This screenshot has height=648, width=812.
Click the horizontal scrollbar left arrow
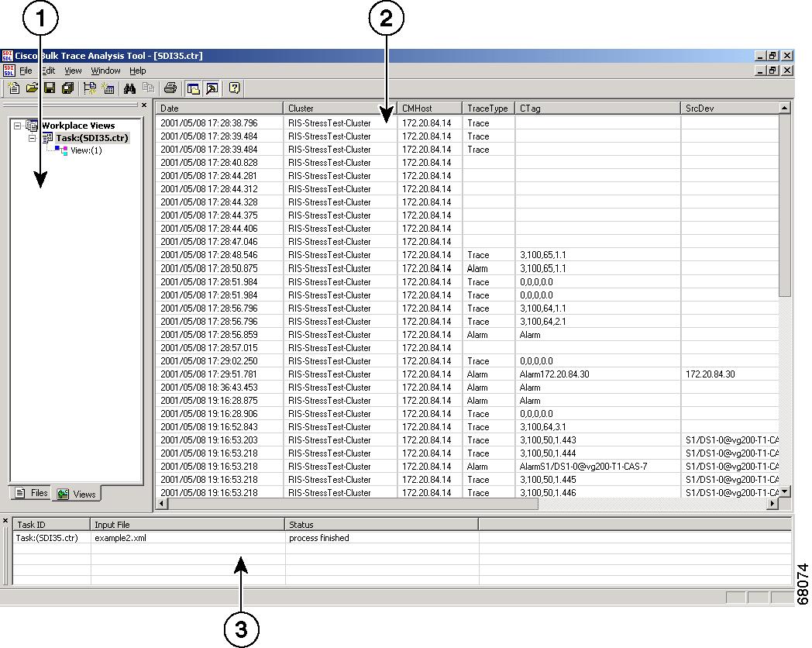coord(162,504)
